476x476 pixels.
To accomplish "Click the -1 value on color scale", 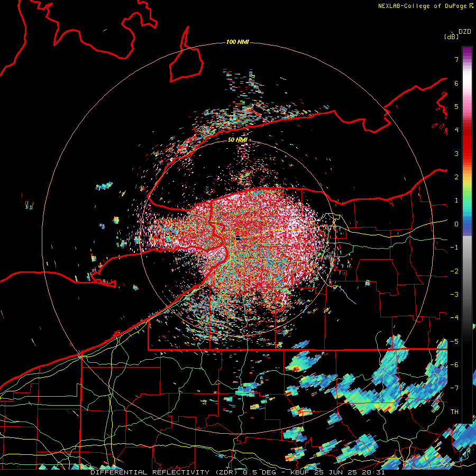I will pos(454,248).
